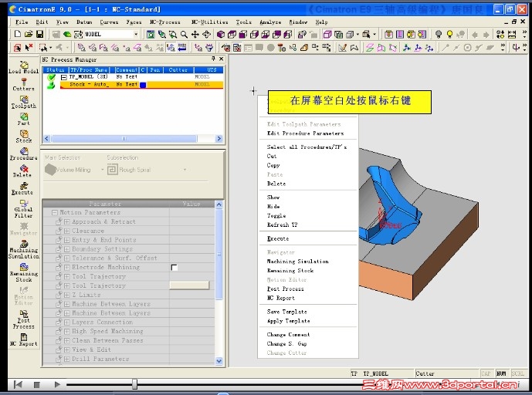The image size is (532, 395).
Task: Expand Entry & End Points group
Action: coord(67,240)
